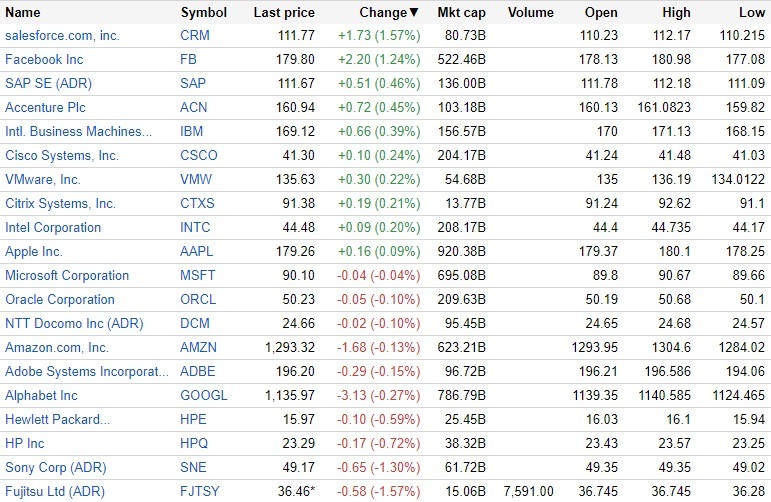The image size is (771, 502).
Task: Sort table by Change column arrow
Action: click(415, 13)
